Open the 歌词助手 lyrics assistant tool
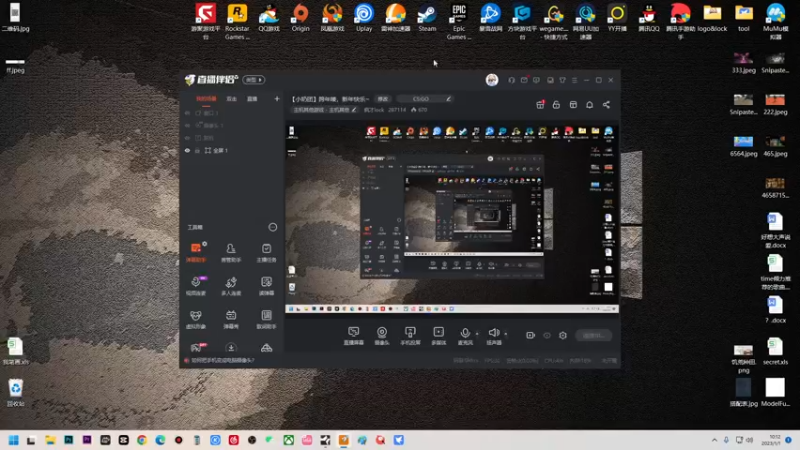 pyautogui.click(x=266, y=319)
